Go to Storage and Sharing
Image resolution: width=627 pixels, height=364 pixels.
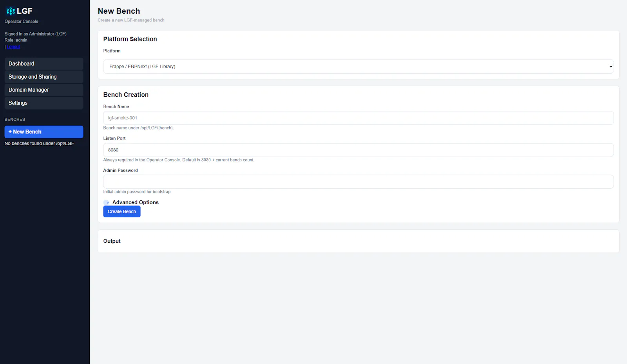pyautogui.click(x=44, y=77)
